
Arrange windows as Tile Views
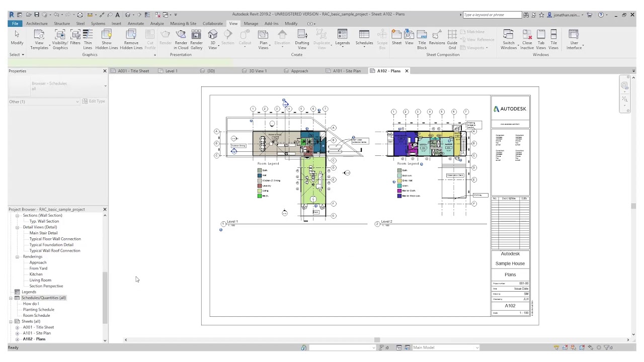pyautogui.click(x=553, y=39)
